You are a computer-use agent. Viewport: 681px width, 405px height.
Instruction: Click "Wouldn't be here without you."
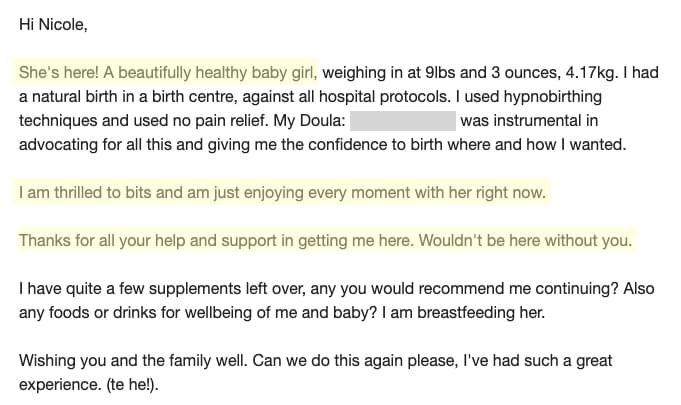click(525, 240)
